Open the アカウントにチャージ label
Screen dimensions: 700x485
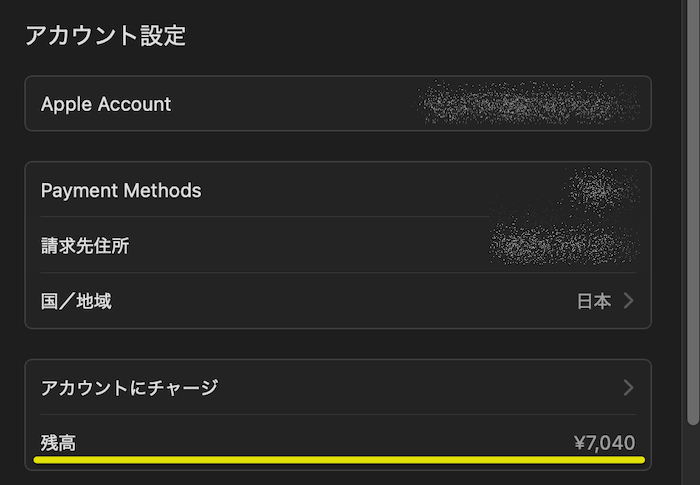(x=129, y=387)
